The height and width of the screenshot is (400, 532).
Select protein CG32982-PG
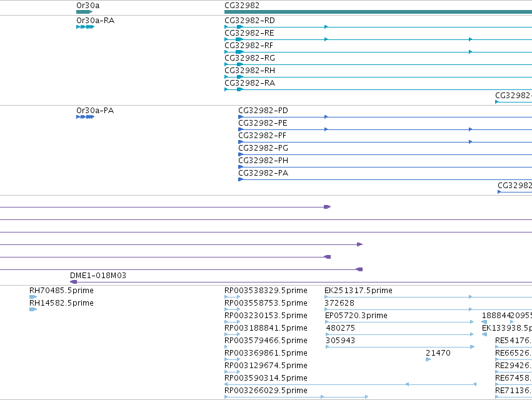(263, 148)
